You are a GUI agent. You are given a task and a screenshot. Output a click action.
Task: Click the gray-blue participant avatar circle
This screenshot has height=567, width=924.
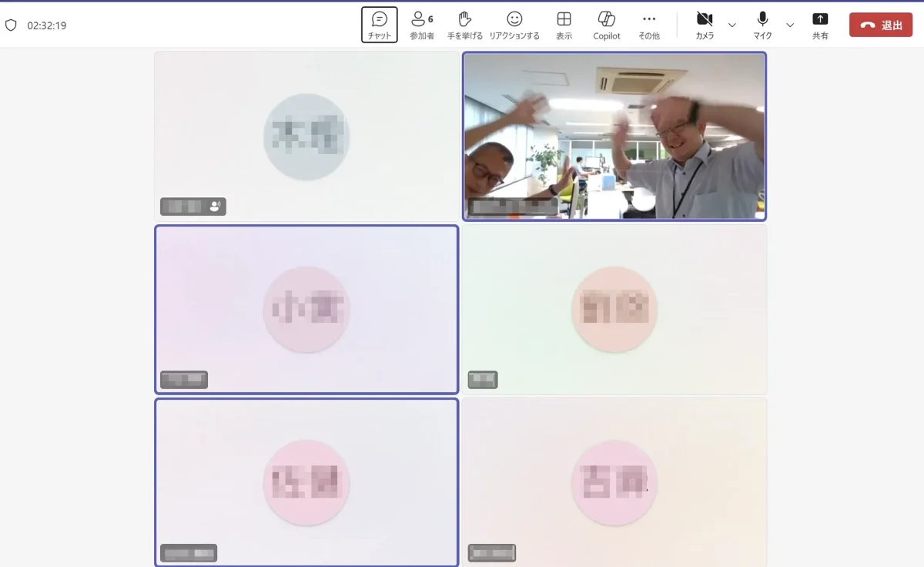tap(306, 136)
